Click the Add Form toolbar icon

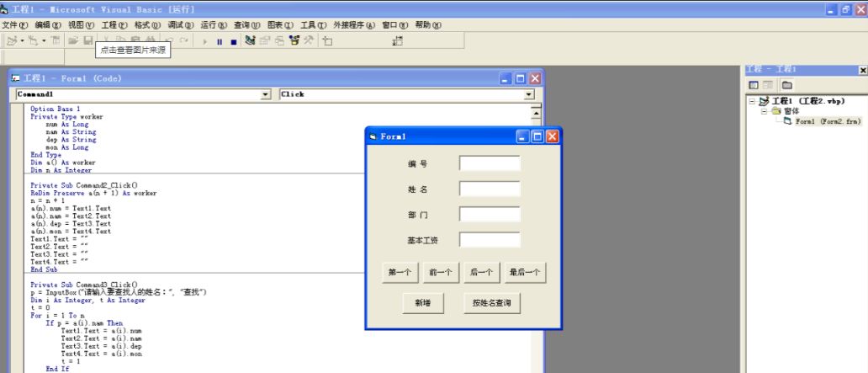pyautogui.click(x=33, y=40)
